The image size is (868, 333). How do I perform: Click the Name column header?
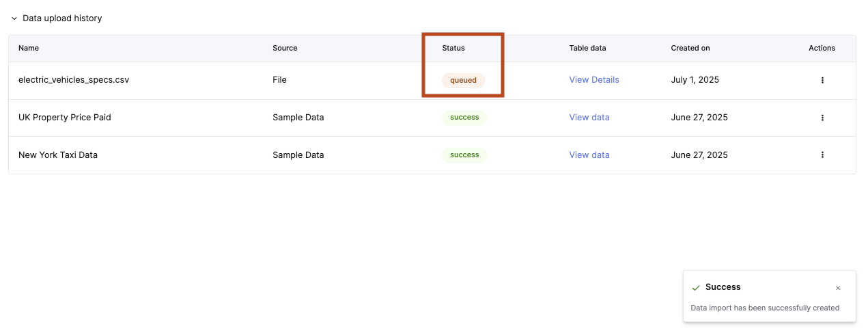[x=29, y=48]
